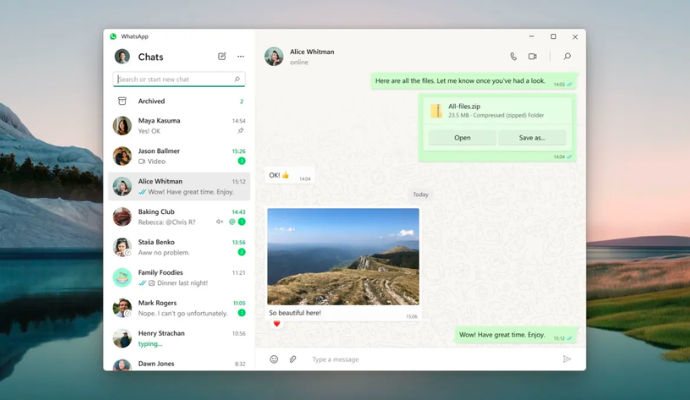Open Alice Whitman's contact info from header
690x400 pixels.
pyautogui.click(x=312, y=56)
